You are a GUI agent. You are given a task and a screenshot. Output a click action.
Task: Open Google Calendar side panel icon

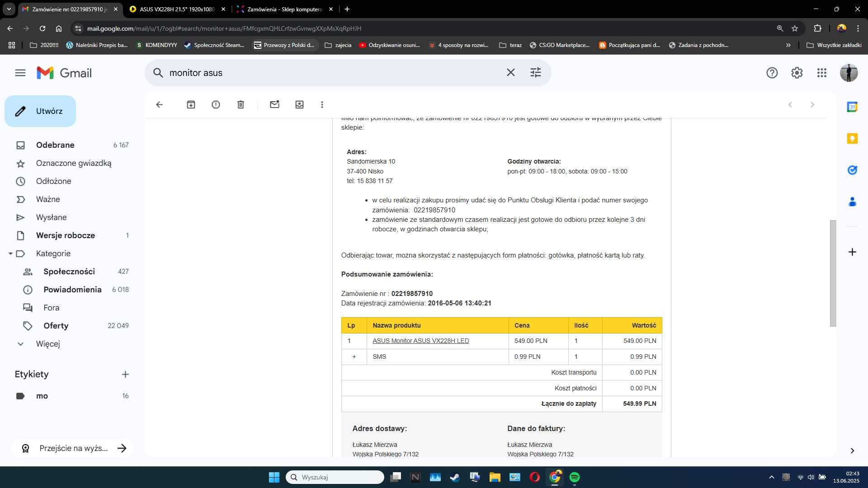coord(852,107)
